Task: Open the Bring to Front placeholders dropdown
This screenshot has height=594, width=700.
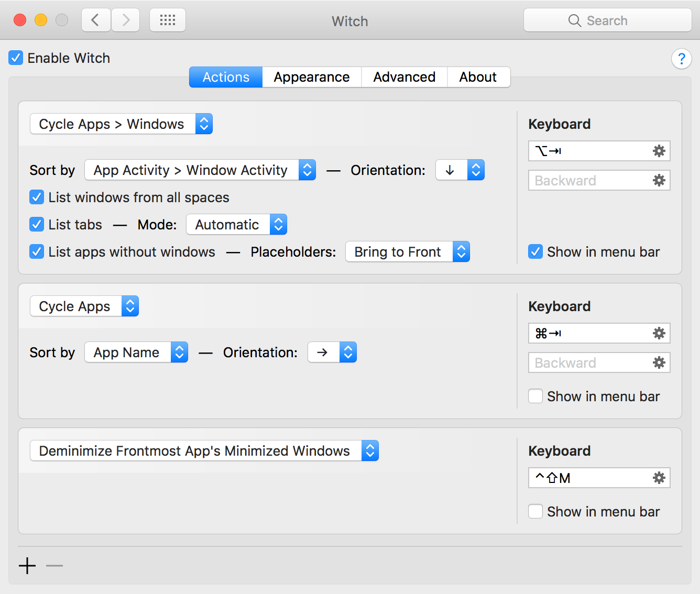Action: point(407,252)
